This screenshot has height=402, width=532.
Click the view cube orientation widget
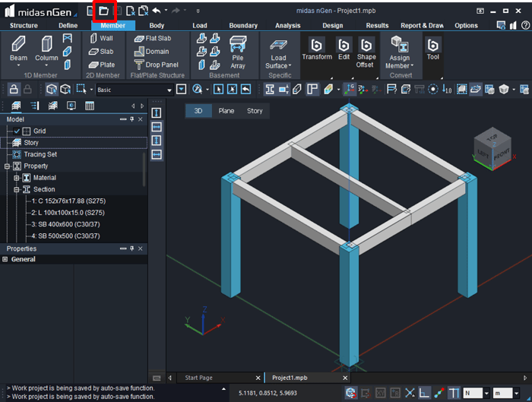pyautogui.click(x=493, y=149)
